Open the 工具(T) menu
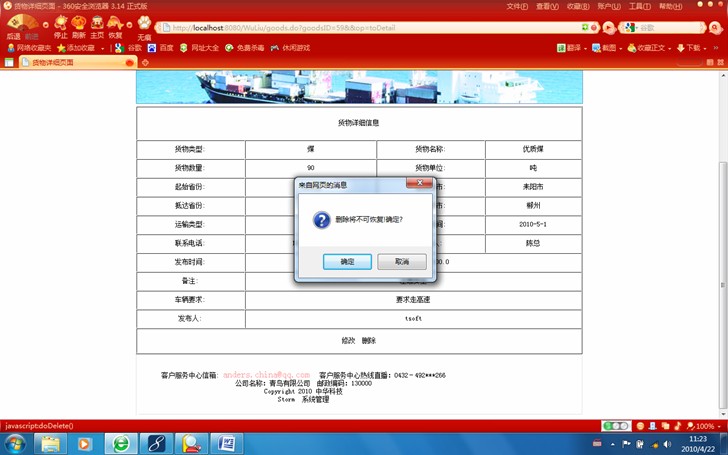 tap(639, 6)
